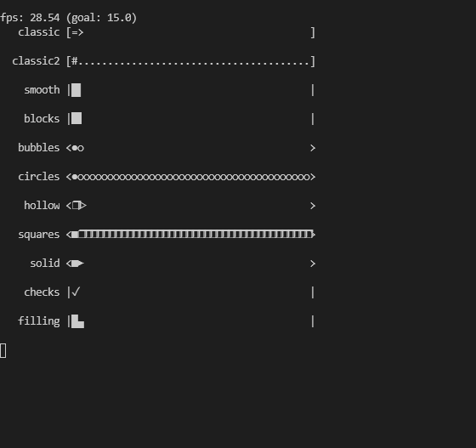Click the hollow square arrow in hollow bar

tap(79, 206)
